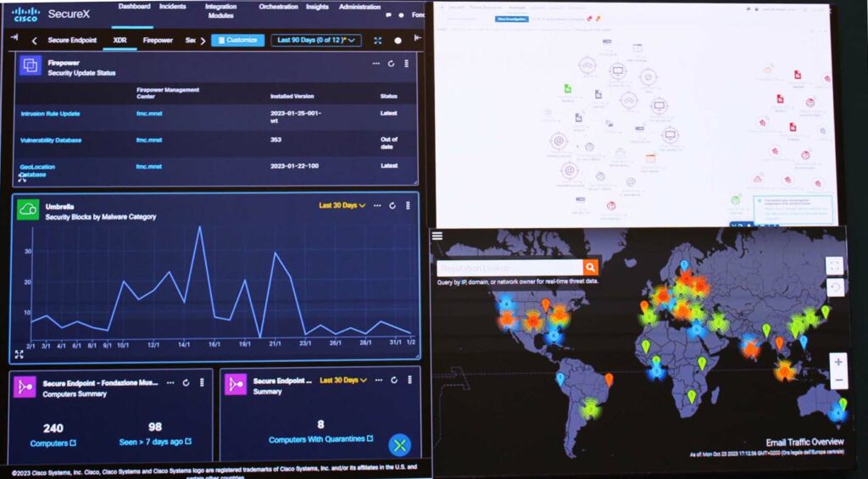Zoom out on the email traffic map

[838, 381]
